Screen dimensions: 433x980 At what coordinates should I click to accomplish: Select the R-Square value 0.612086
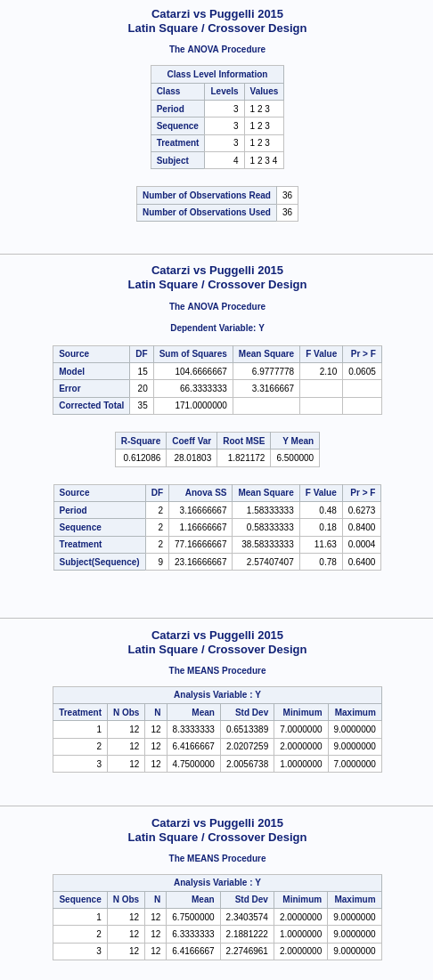[141, 458]
